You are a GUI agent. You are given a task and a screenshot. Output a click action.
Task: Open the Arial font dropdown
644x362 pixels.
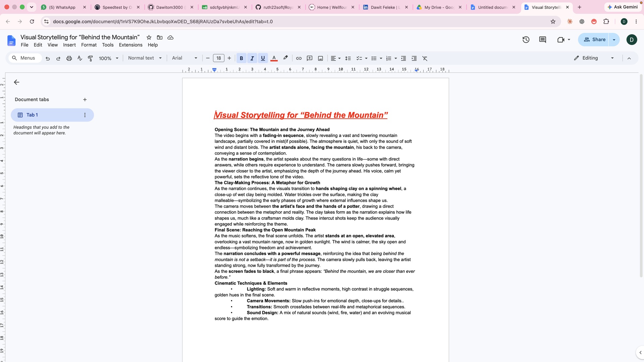(x=184, y=58)
